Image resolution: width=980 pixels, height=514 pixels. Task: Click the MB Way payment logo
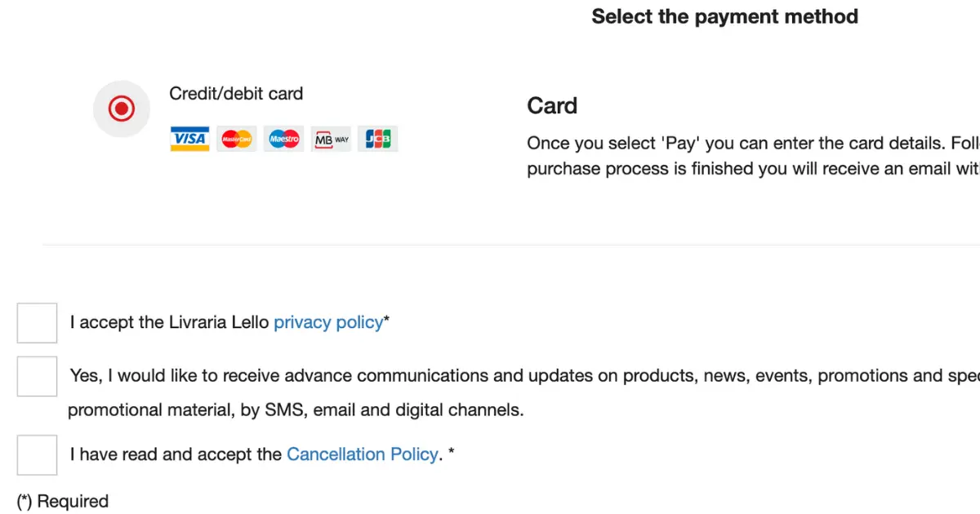(332, 139)
